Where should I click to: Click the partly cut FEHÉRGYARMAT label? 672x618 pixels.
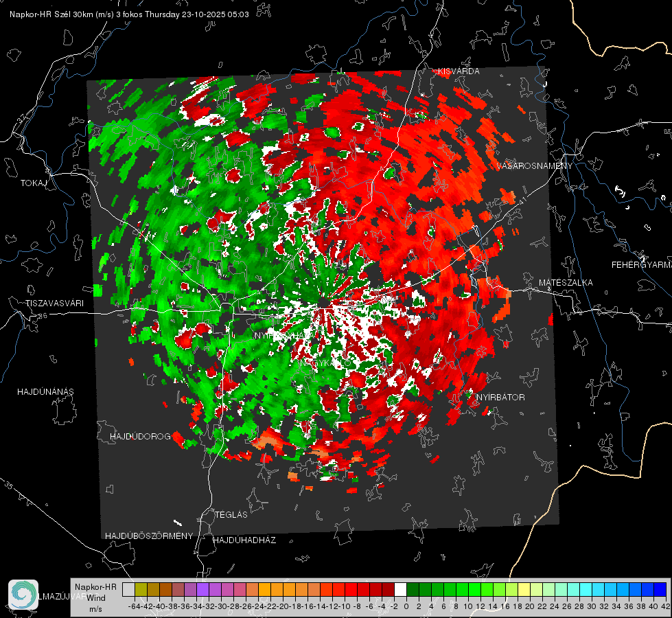click(642, 265)
